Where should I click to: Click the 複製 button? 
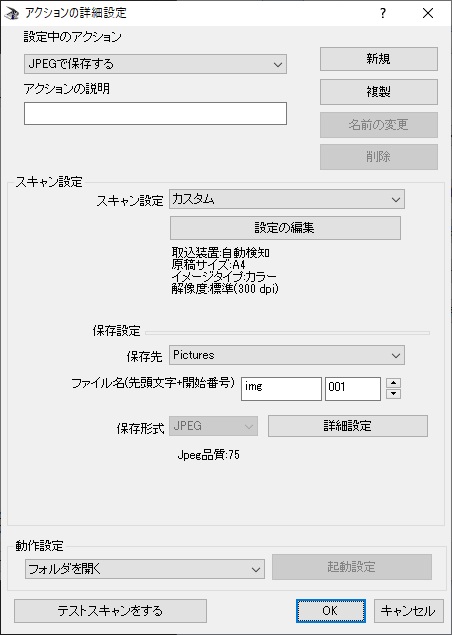click(x=379, y=92)
